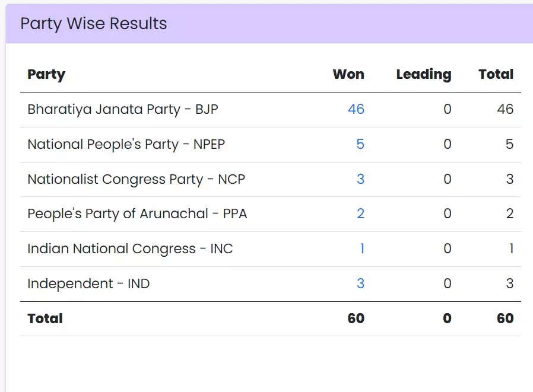This screenshot has width=533, height=392.
Task: Select the Bharatiya Janata Party - BJP name
Action: tap(123, 110)
